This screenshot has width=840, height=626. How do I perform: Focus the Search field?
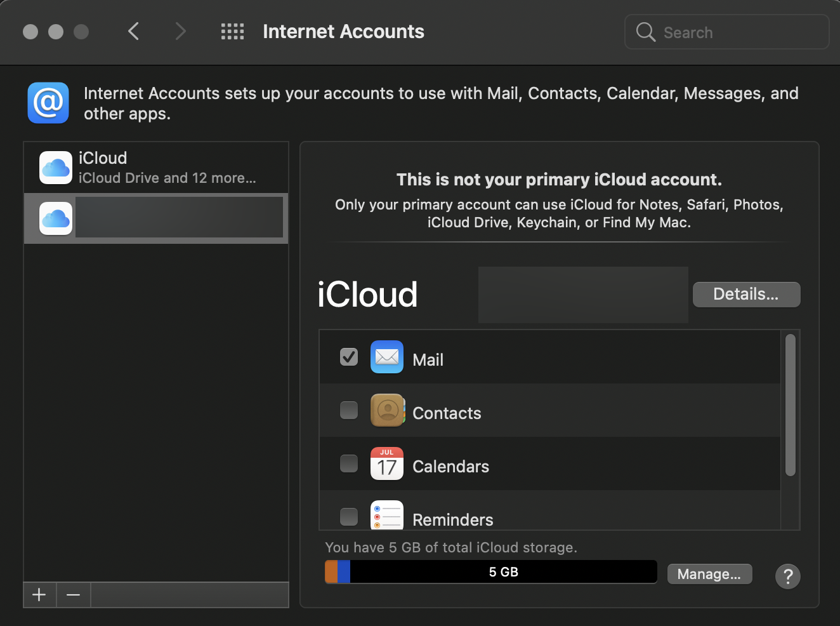point(727,32)
